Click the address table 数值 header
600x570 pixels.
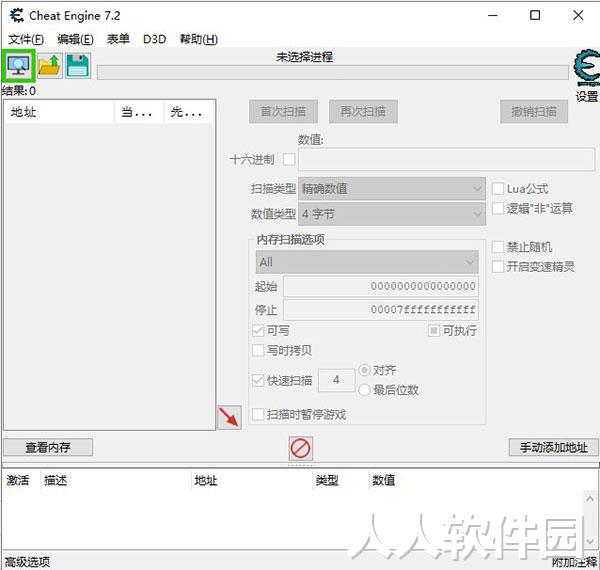(x=383, y=480)
